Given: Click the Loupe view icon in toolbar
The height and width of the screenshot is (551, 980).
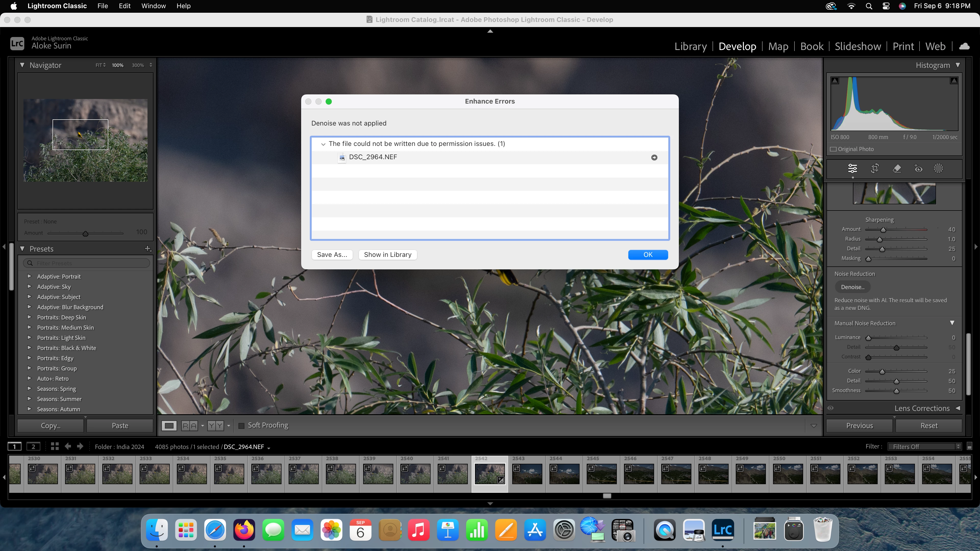Looking at the screenshot, I should pos(169,425).
